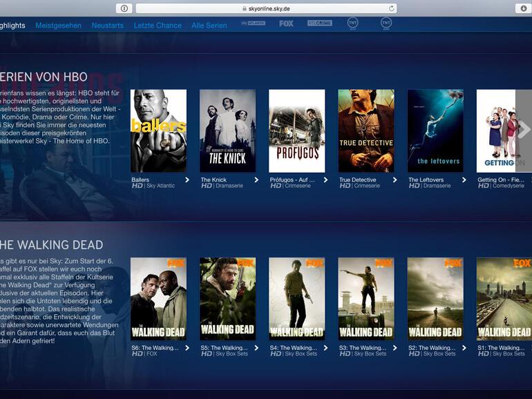Image resolution: width=532 pixels, height=399 pixels.
Task: Click the S2: The Walking... title
Action: click(x=432, y=348)
